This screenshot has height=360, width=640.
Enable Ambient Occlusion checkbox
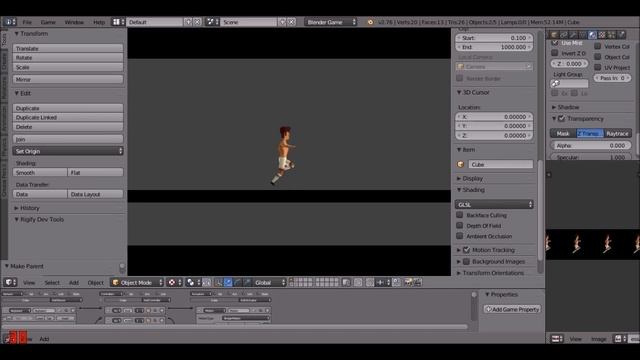460,236
